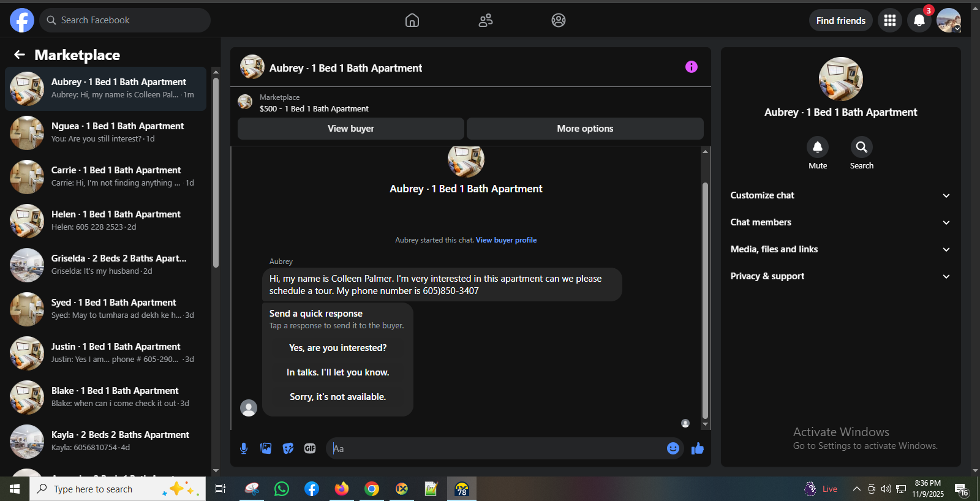Open Carrie's 1 Bed 1 Bath conversation

coord(105,177)
